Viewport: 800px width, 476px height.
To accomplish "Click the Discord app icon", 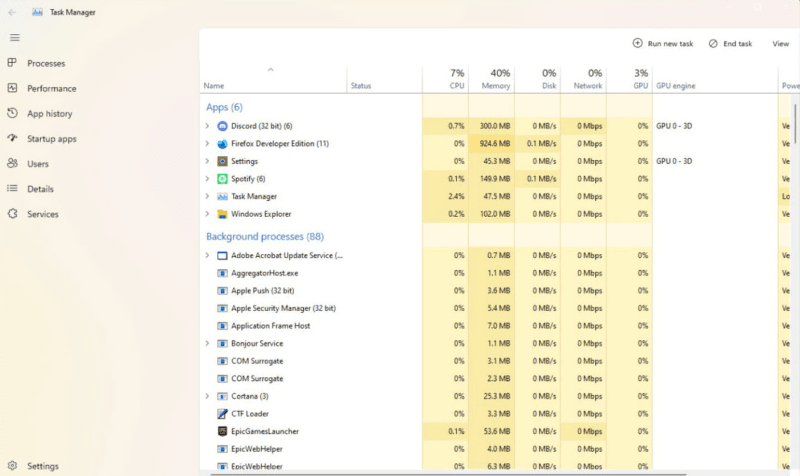I will (222, 126).
